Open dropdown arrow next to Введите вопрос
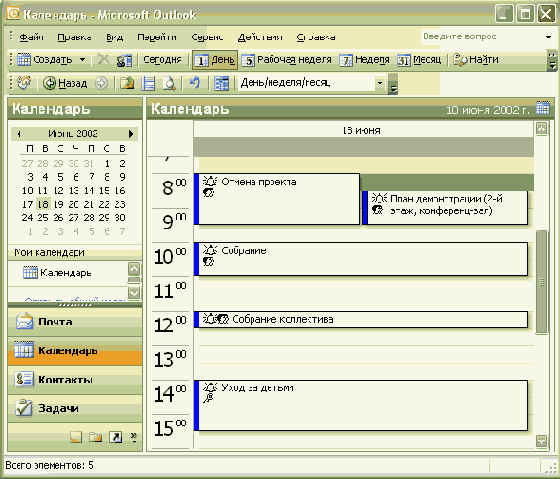560x479 pixels. click(549, 37)
